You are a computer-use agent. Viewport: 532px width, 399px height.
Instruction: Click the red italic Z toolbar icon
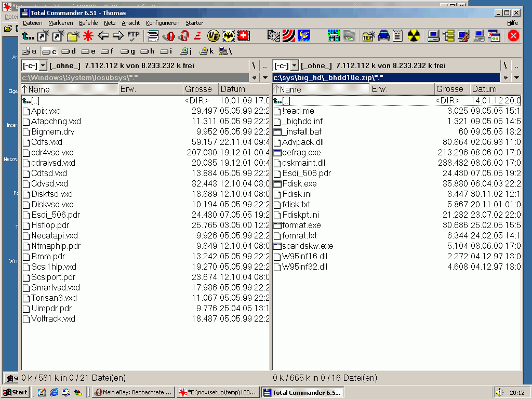click(x=198, y=36)
